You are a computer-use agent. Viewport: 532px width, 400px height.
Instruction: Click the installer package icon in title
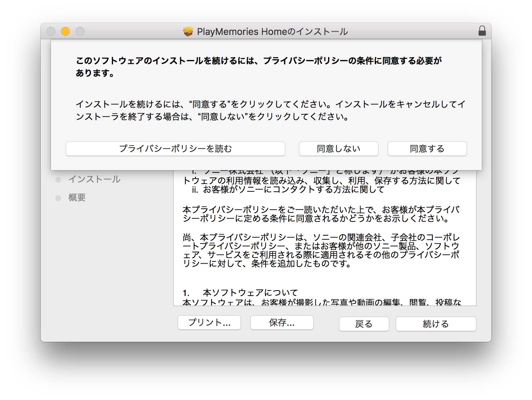tap(188, 32)
